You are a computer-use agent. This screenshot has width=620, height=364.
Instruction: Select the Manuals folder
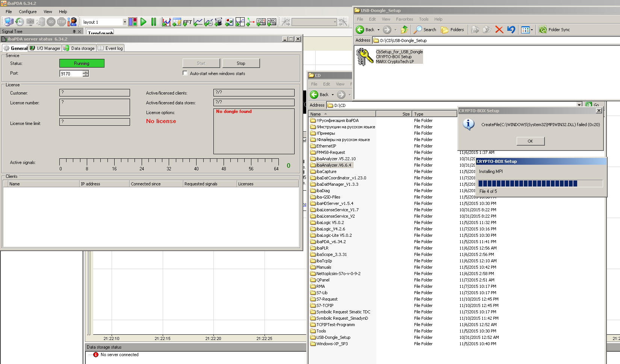321,267
